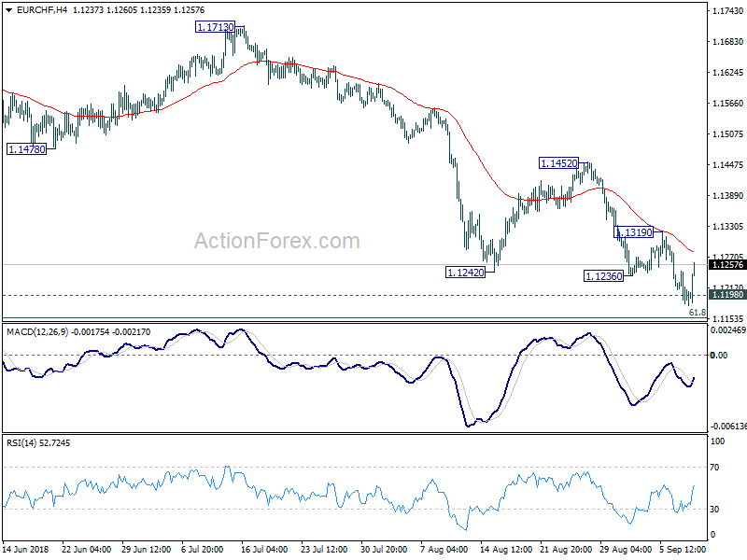This screenshot has width=747, height=560.
Task: Select the EURCHF,H4 symbol title text
Action: pyautogui.click(x=42, y=10)
